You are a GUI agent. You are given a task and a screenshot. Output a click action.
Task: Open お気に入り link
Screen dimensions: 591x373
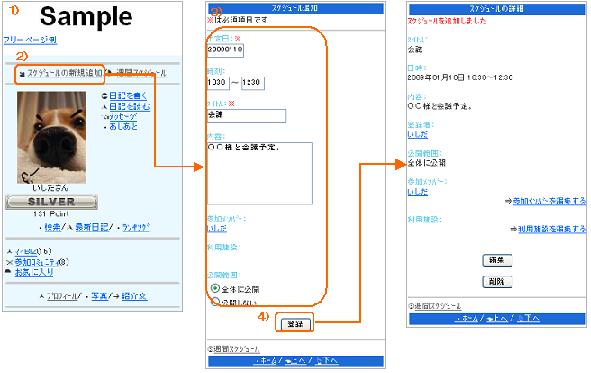34,272
